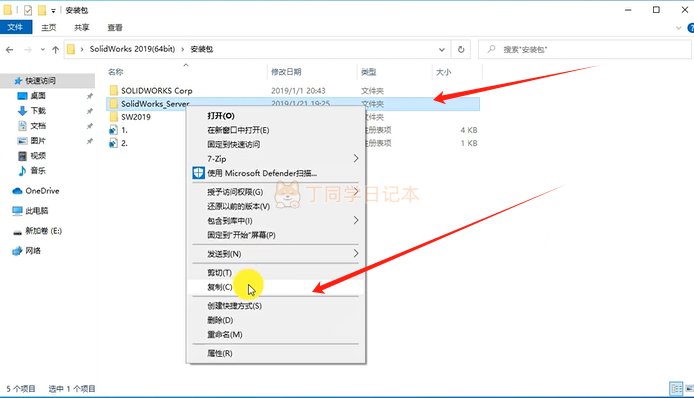Choose 固定到"开始"屏幕(P)
Screen dimensions: 694x398
tap(276, 235)
